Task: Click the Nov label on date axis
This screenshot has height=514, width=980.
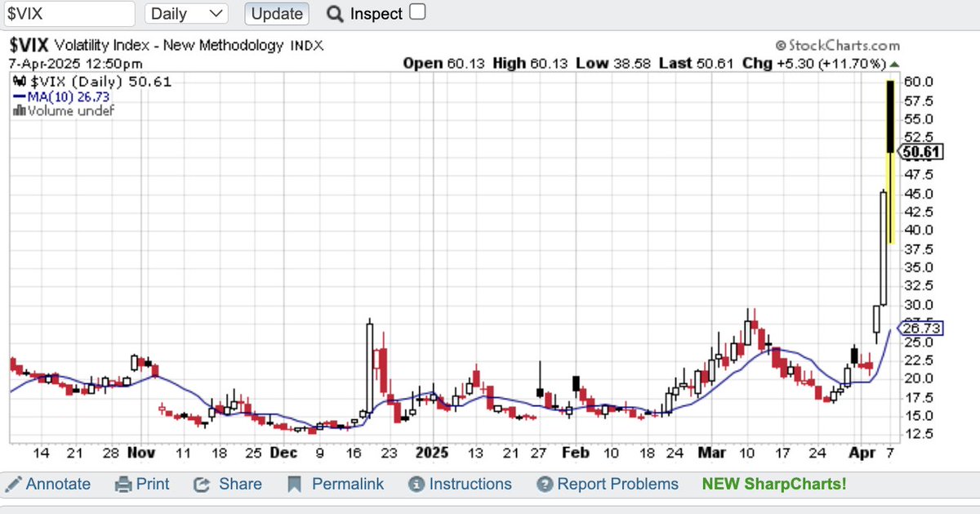Action: [x=141, y=451]
